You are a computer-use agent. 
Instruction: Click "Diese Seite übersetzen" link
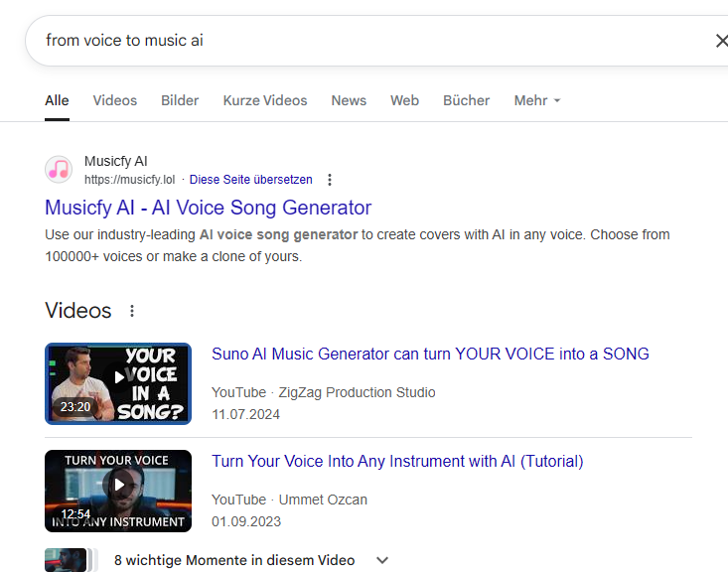pyautogui.click(x=250, y=180)
